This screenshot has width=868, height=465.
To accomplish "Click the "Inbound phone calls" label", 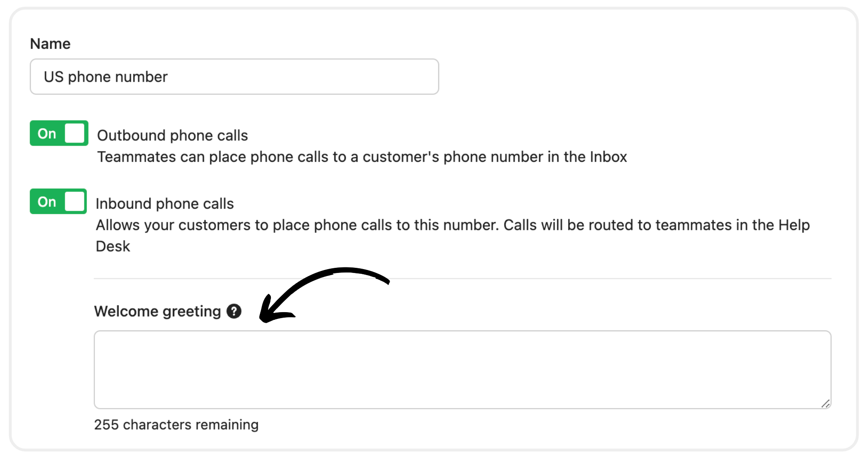I will pos(165,204).
